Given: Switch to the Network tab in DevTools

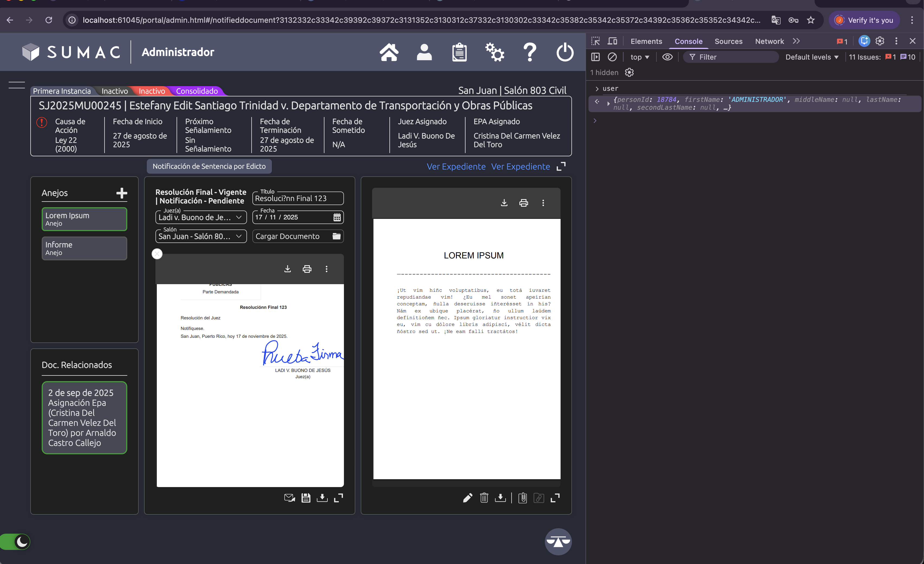Looking at the screenshot, I should point(769,41).
